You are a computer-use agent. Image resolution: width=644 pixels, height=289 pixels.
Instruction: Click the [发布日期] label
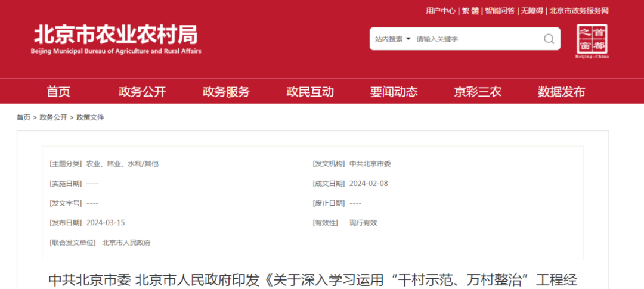pyautogui.click(x=66, y=223)
